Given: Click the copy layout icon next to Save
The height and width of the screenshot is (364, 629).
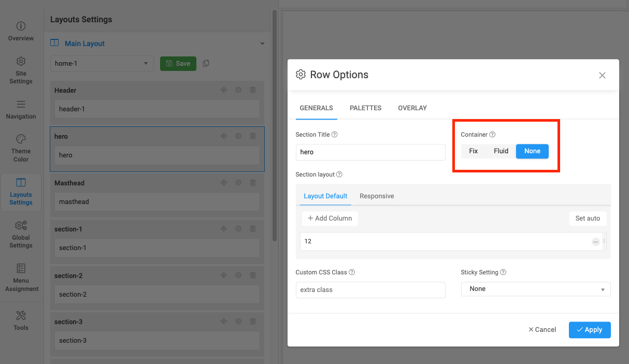Looking at the screenshot, I should pyautogui.click(x=206, y=63).
